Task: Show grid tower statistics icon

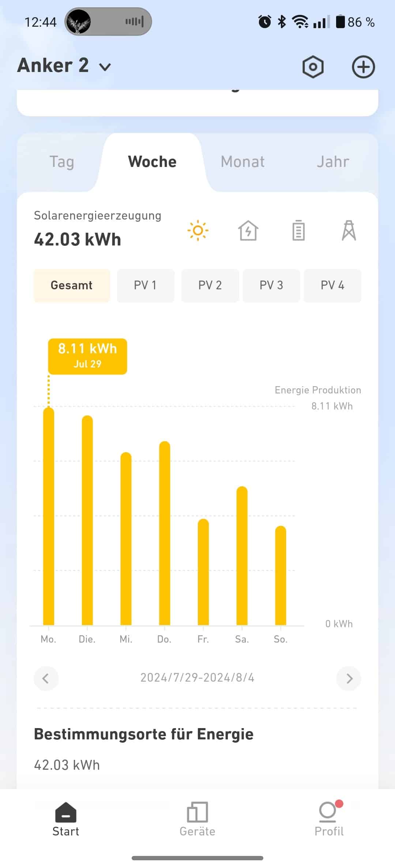Action: point(349,231)
